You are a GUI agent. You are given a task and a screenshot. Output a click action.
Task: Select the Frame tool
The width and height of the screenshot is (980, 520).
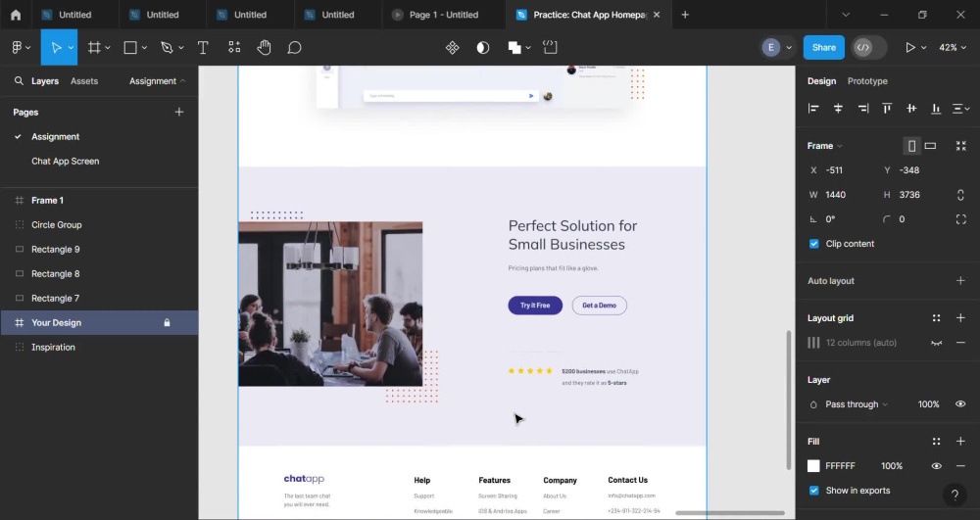94,47
